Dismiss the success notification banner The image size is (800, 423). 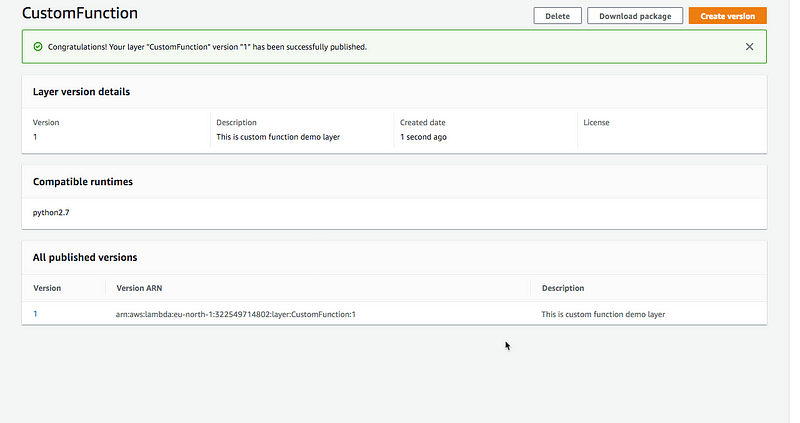click(x=749, y=46)
